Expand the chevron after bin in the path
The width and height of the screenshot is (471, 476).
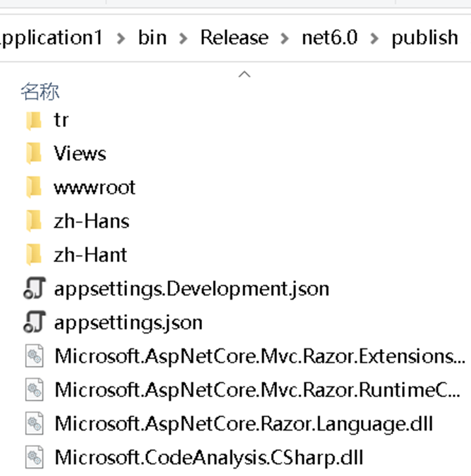[183, 38]
